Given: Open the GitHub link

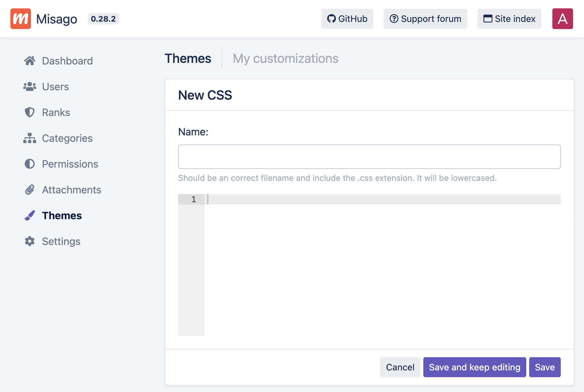Looking at the screenshot, I should 347,19.
